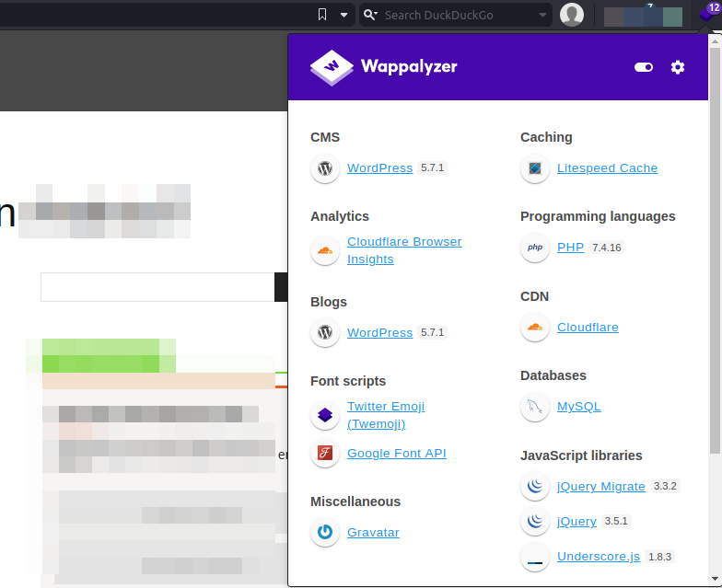Open the Litespeed Cache link

608,167
